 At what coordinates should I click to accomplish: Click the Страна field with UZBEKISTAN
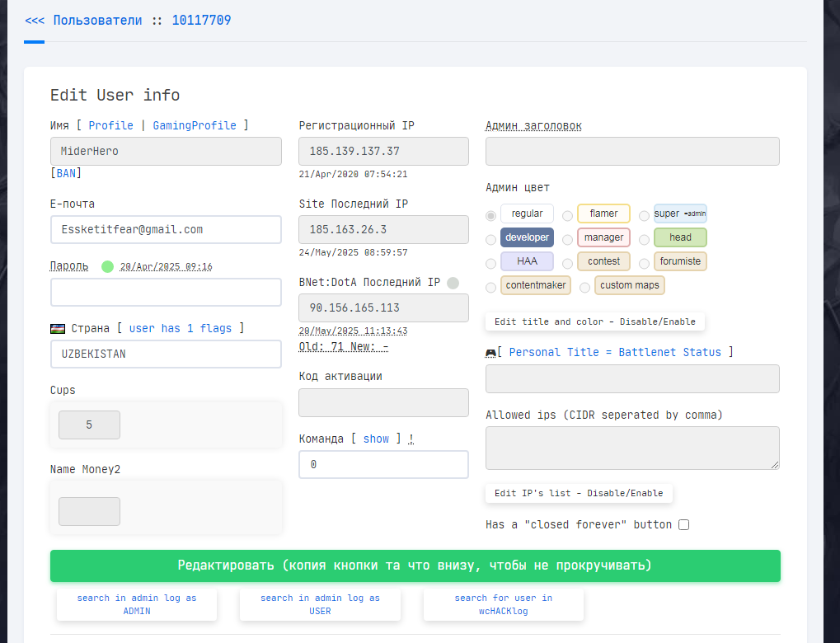[166, 354]
